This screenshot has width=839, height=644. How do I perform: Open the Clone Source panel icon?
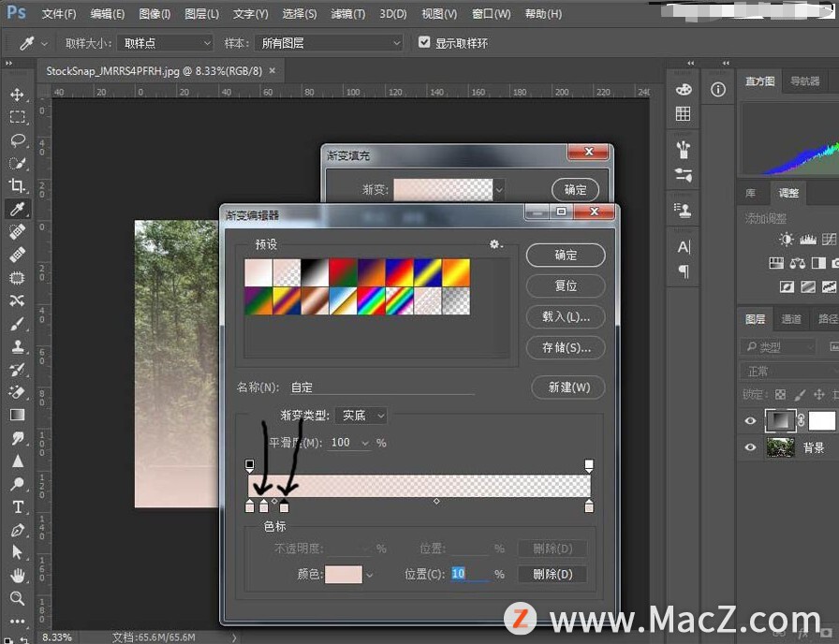[x=684, y=211]
